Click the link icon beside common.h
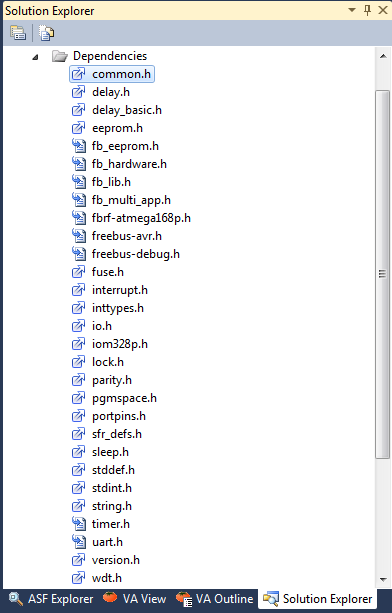This screenshot has height=613, width=392. click(x=79, y=74)
